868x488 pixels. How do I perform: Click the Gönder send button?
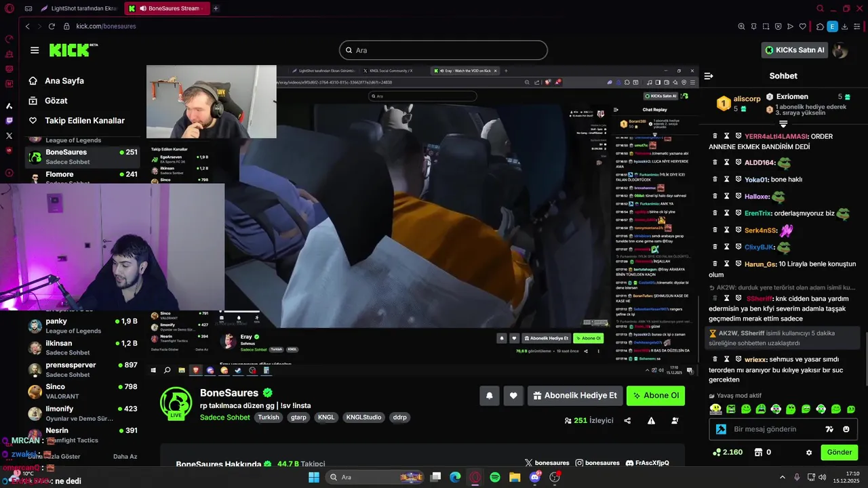coord(839,452)
